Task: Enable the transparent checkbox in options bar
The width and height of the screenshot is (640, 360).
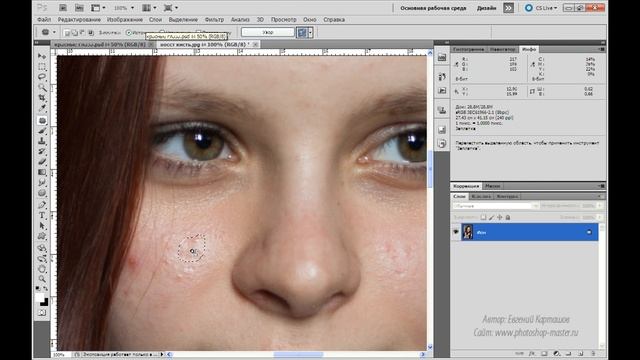Action: pos(199,32)
